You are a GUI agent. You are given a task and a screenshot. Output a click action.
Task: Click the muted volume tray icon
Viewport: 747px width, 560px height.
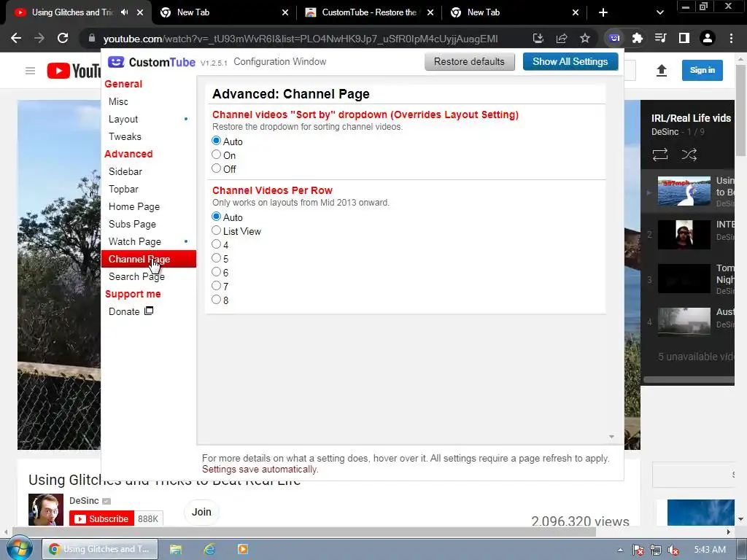(x=673, y=550)
